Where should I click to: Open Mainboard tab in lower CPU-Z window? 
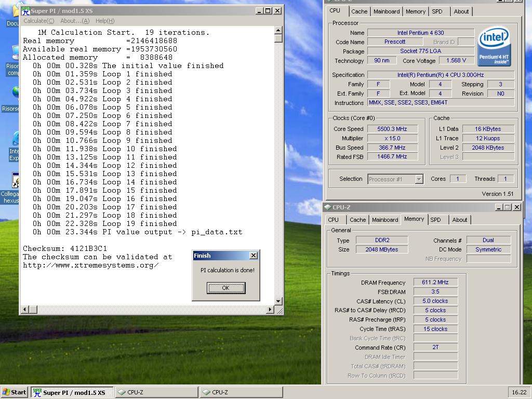385,220
